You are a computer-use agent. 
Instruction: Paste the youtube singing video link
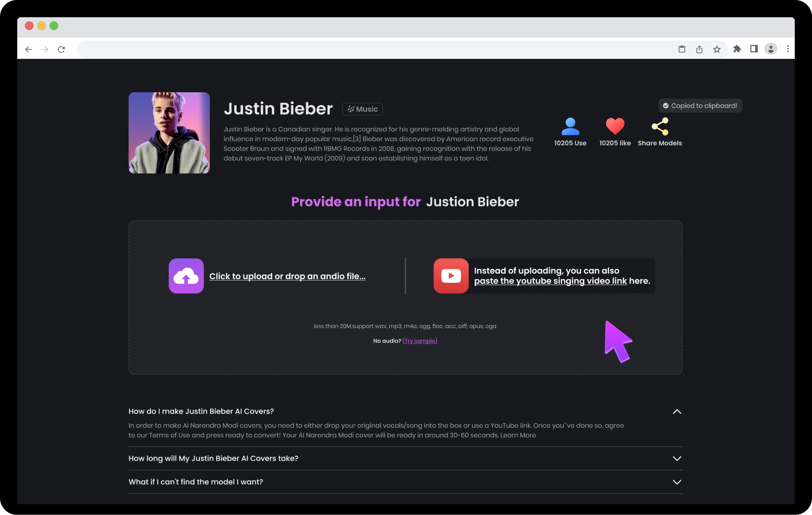point(551,281)
